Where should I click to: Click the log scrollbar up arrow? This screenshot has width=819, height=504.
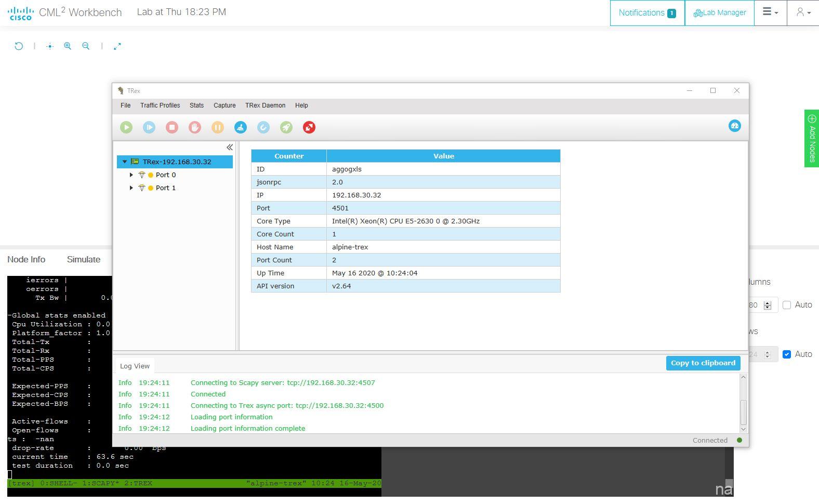click(743, 377)
